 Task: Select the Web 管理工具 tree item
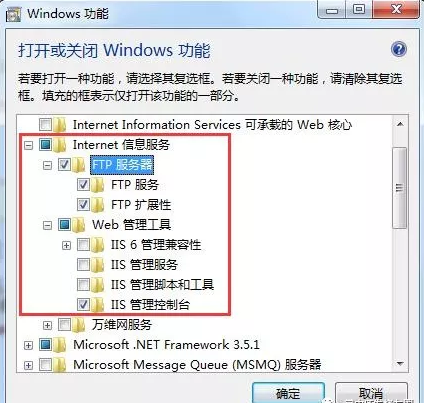coord(131,225)
